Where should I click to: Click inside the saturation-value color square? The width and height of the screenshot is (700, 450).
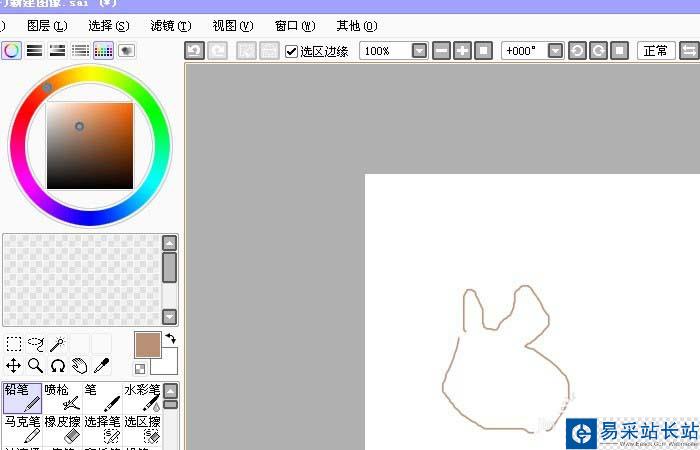pos(90,146)
